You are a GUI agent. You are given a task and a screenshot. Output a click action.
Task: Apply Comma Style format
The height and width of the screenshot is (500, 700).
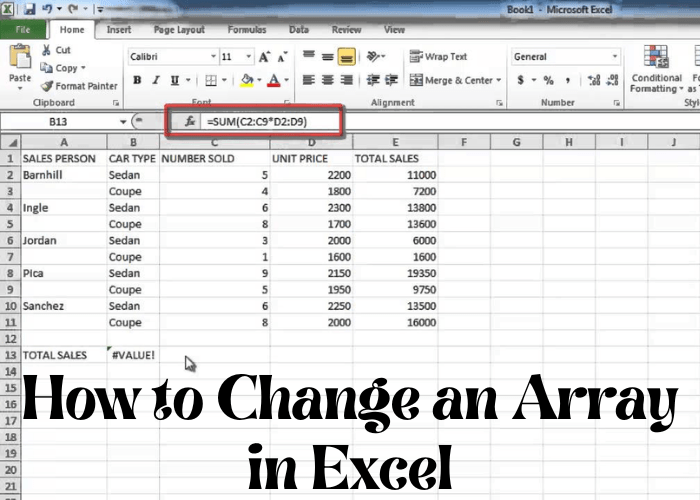pos(568,80)
